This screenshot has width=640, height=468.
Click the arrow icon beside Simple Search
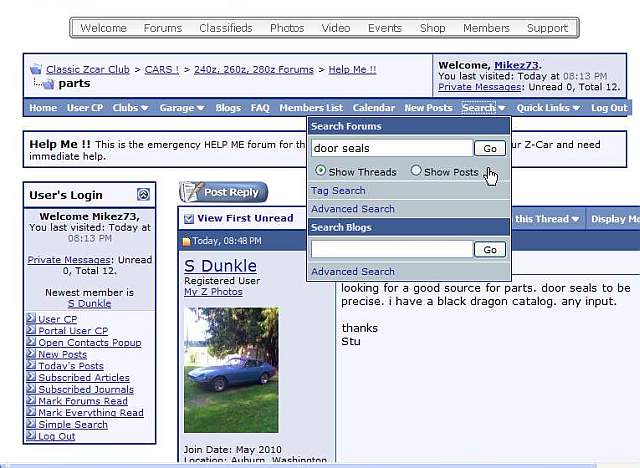31,424
